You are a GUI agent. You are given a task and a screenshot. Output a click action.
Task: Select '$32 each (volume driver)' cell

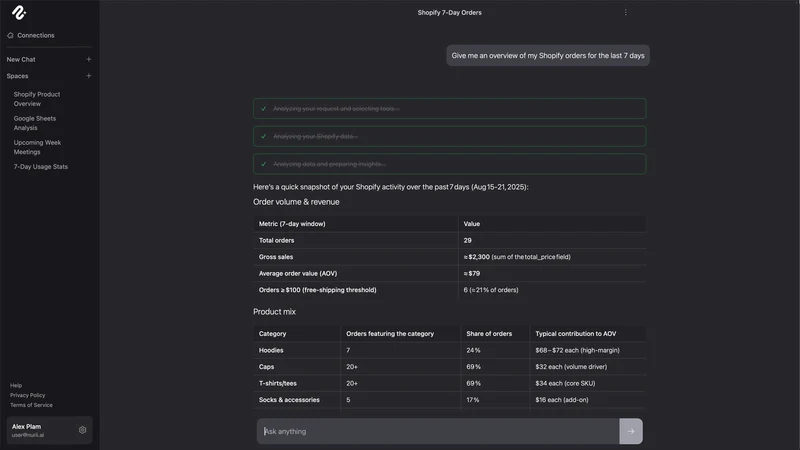click(x=571, y=367)
